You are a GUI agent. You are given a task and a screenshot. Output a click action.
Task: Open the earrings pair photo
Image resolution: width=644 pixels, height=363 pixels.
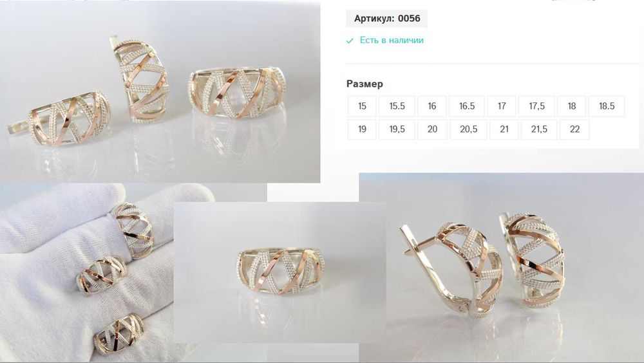502,268
